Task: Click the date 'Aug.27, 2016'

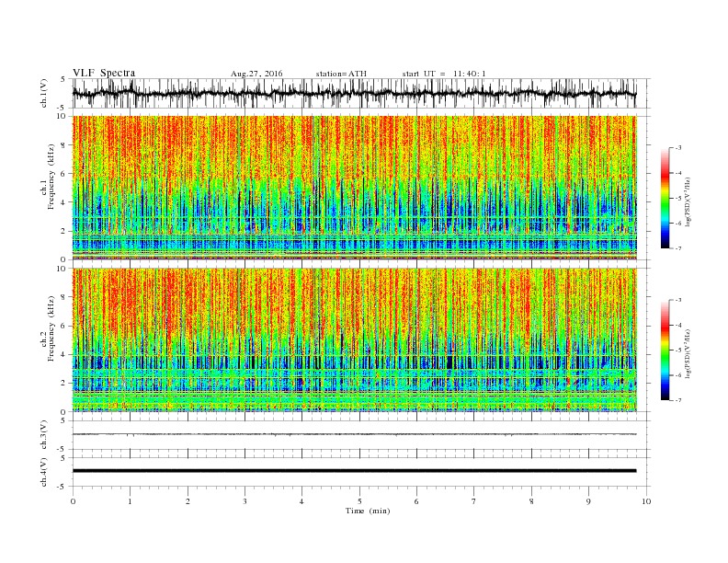Action: point(256,74)
